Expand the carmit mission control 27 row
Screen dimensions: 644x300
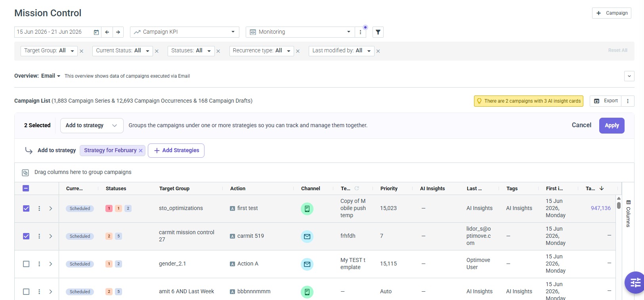click(x=51, y=236)
